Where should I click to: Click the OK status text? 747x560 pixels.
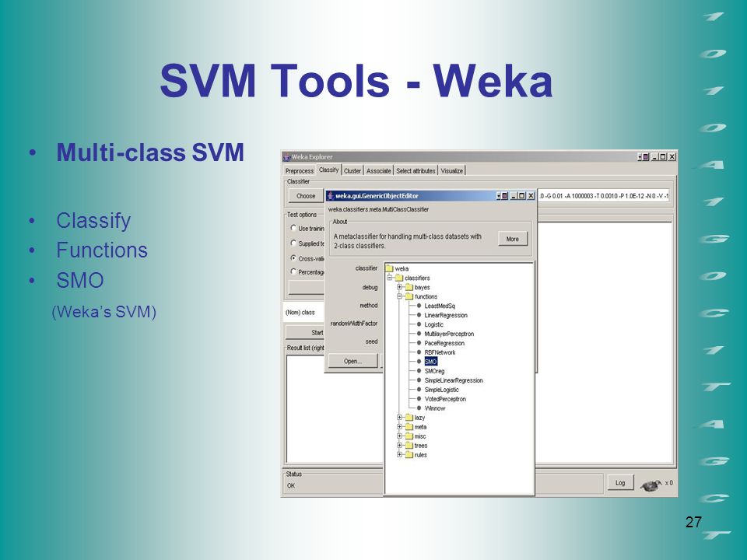pos(291,485)
